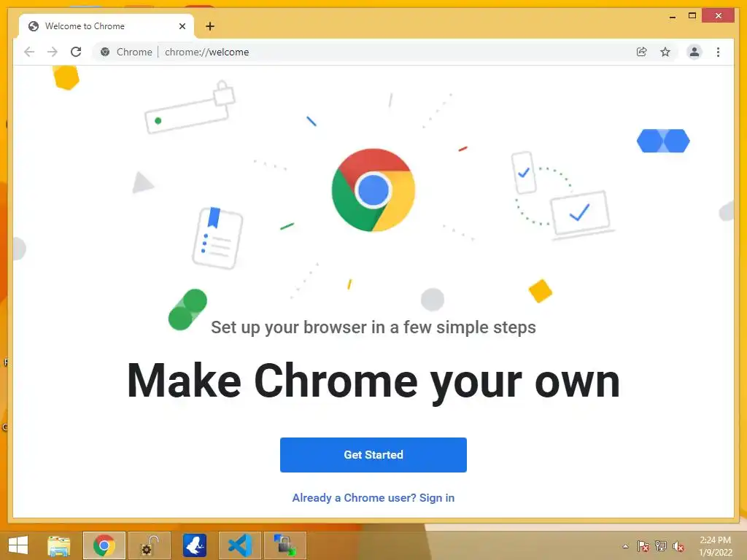Click the browser back arrow
The height and width of the screenshot is (560, 747).
click(x=29, y=52)
